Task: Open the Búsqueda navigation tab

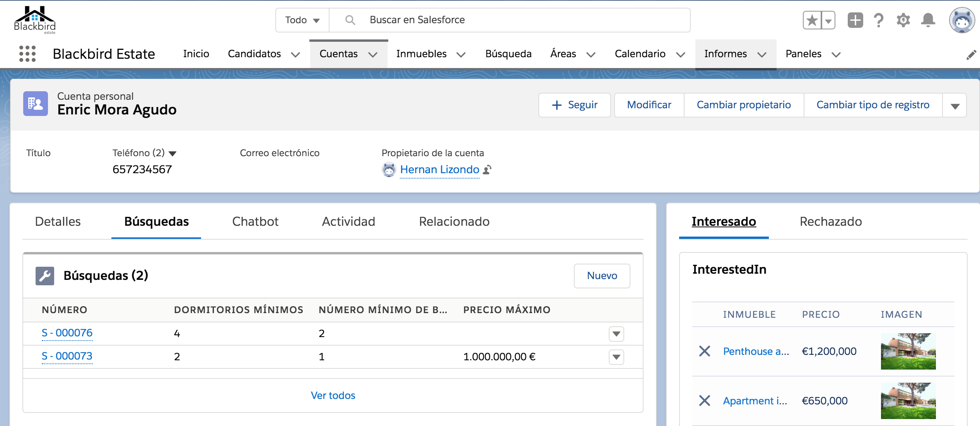Action: click(509, 54)
